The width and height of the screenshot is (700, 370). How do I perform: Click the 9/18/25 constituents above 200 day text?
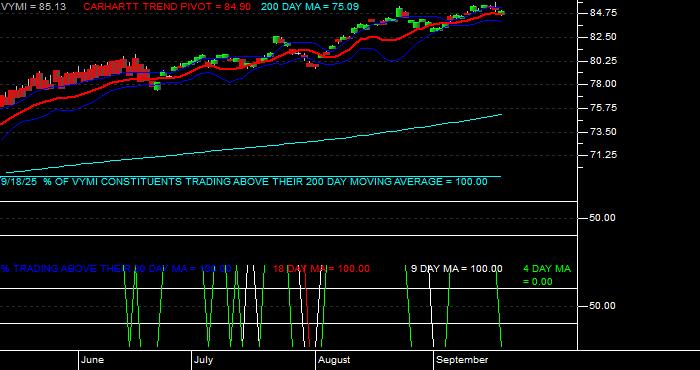point(244,182)
